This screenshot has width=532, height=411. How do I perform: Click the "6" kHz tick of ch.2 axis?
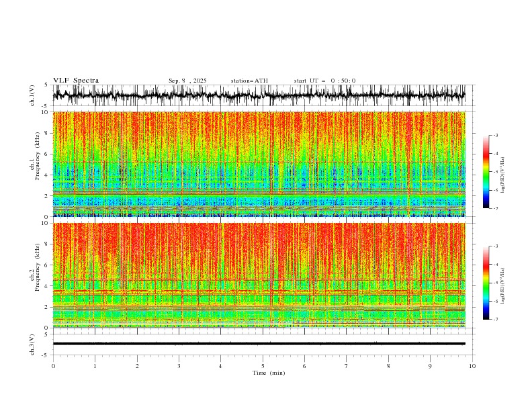tap(48, 265)
